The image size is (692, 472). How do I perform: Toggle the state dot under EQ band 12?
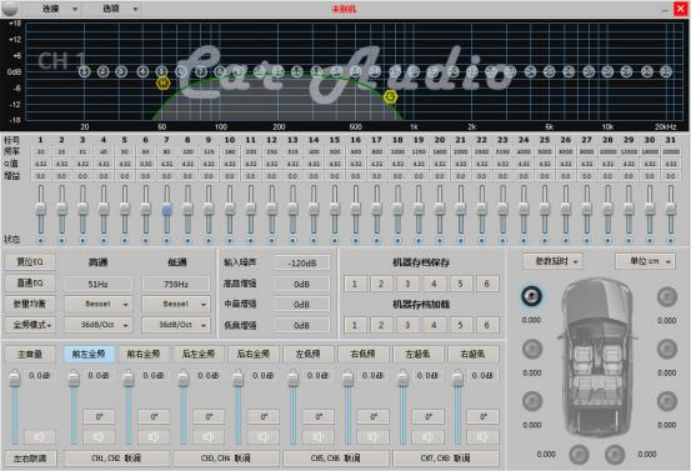coord(271,241)
